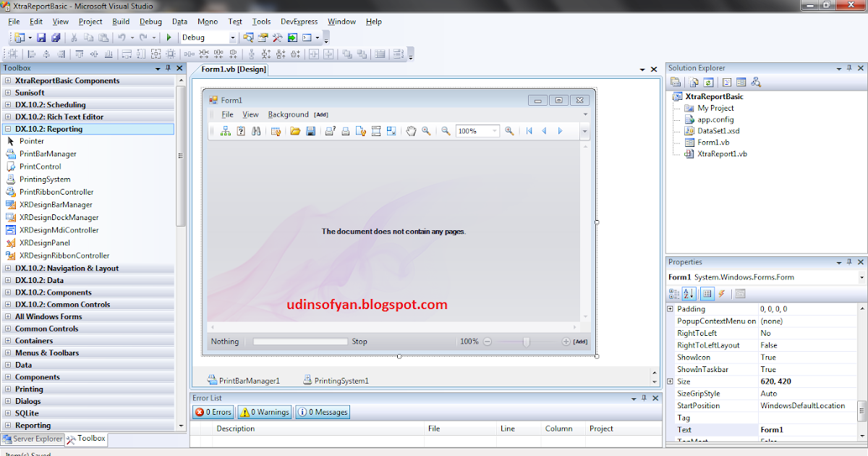Image resolution: width=868 pixels, height=456 pixels.
Task: Click the Parameters icon in preview toolbar
Action: point(241,131)
